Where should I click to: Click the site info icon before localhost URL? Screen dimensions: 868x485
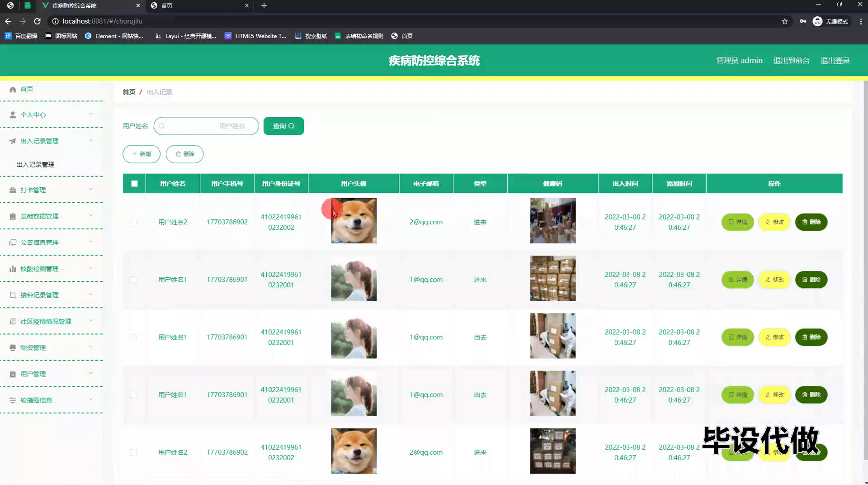point(55,21)
